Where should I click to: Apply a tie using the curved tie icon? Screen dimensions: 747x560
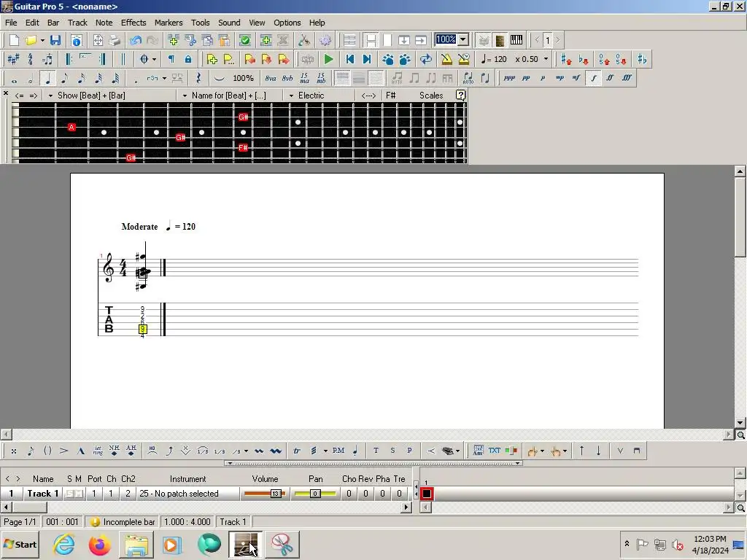[219, 79]
